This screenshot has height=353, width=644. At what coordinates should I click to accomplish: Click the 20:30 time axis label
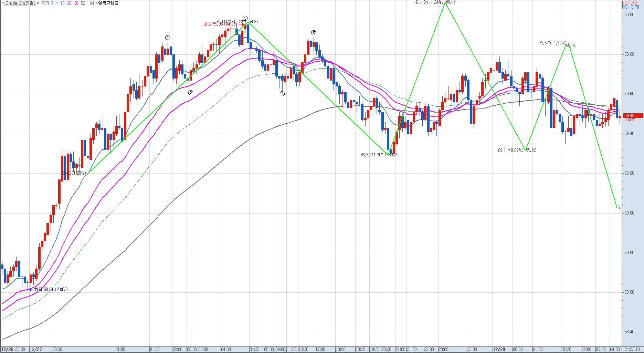[x=387, y=349]
